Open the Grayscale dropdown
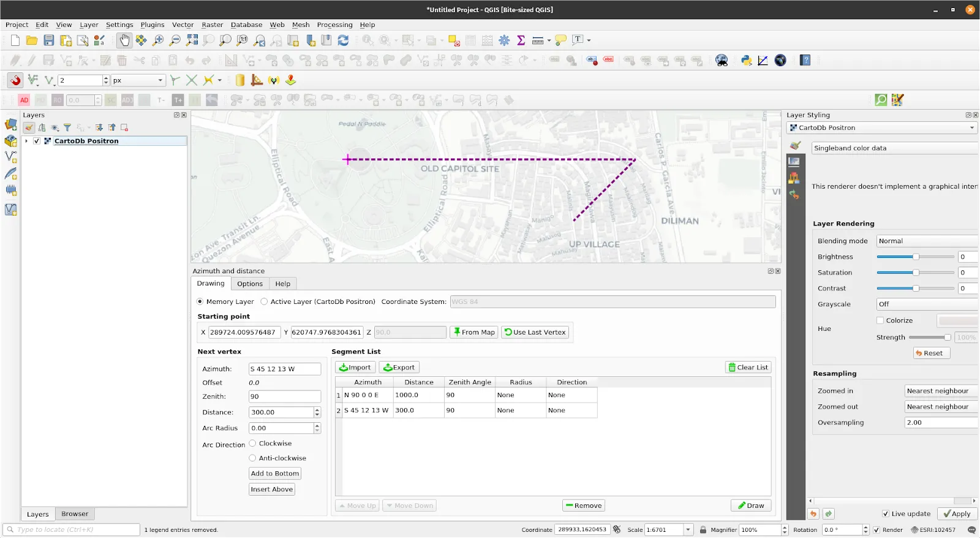Image resolution: width=980 pixels, height=538 pixels. 927,304
